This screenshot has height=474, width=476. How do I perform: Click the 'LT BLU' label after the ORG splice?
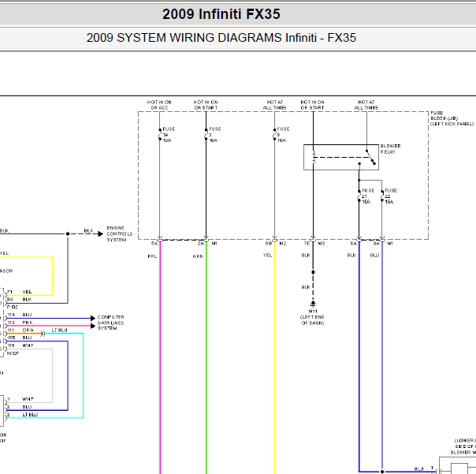[x=60, y=330]
